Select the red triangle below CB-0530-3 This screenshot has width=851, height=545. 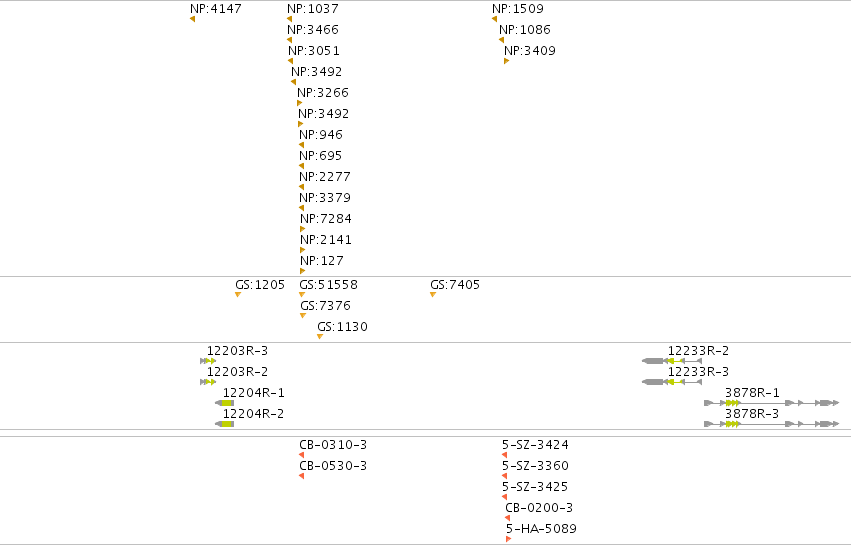(301, 476)
